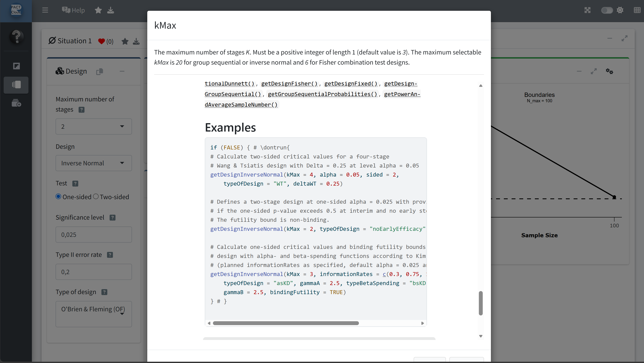Expand the Situation 1 card to full size
This screenshot has height=363, width=644.
pyautogui.click(x=624, y=38)
